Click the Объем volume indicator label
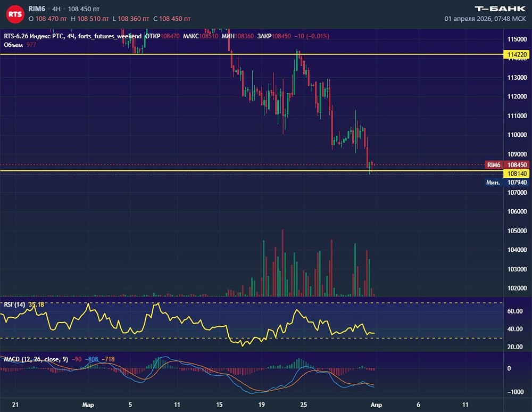 coord(13,45)
